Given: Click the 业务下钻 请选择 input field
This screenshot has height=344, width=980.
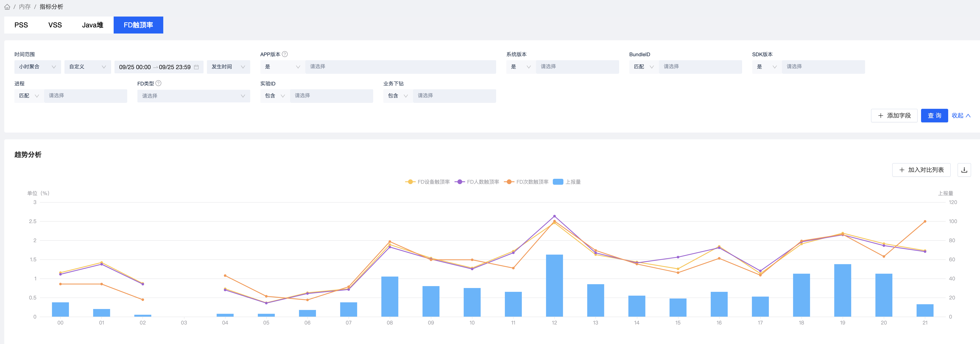Looking at the screenshot, I should (x=454, y=96).
